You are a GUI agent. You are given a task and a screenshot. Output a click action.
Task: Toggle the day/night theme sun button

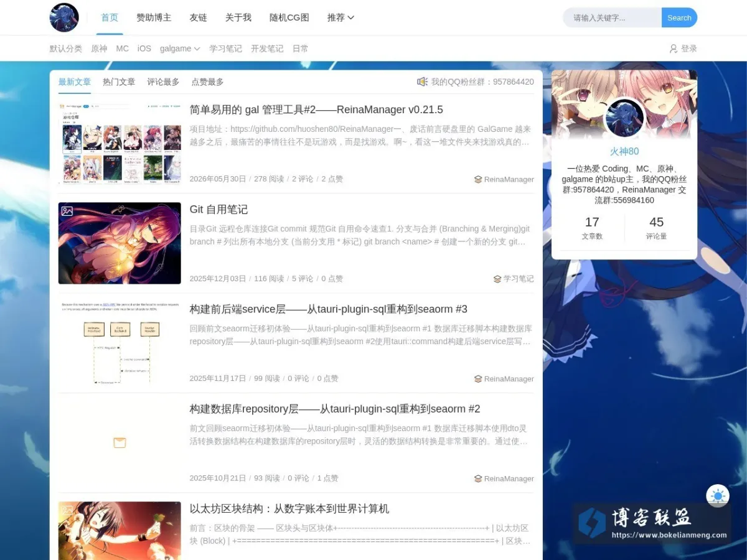[718, 496]
